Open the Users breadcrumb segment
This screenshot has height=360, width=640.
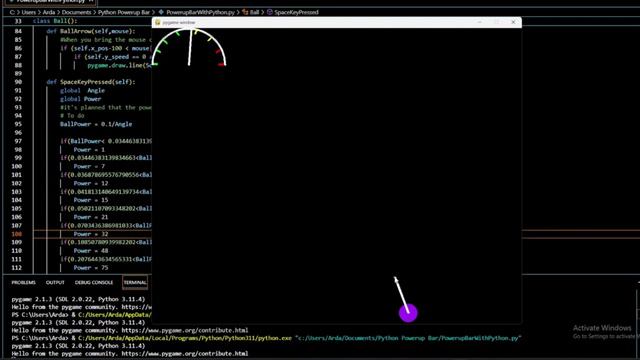point(29,12)
